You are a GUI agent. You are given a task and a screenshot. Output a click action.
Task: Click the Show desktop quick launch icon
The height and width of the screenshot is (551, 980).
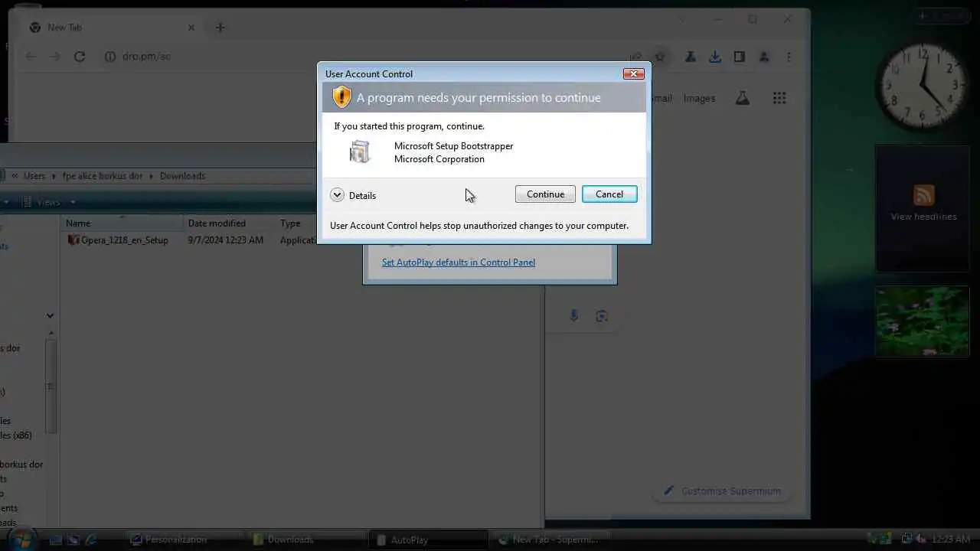pyautogui.click(x=55, y=540)
